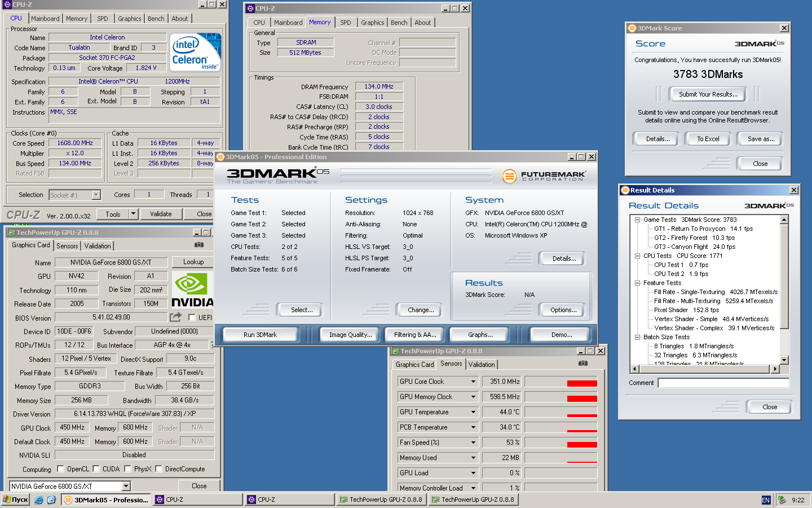Click scroll-right arrow in Result Details list

(x=775, y=369)
